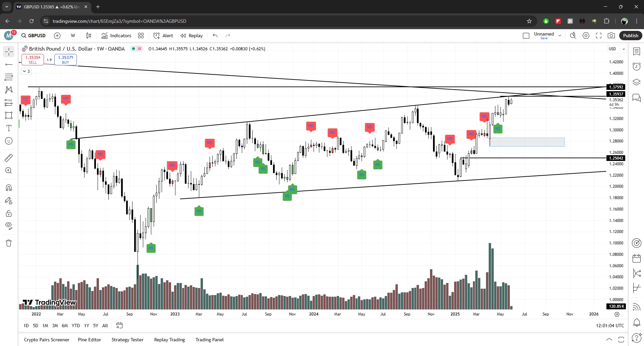Open price scale settings gear
The height and width of the screenshot is (346, 644).
617,314
